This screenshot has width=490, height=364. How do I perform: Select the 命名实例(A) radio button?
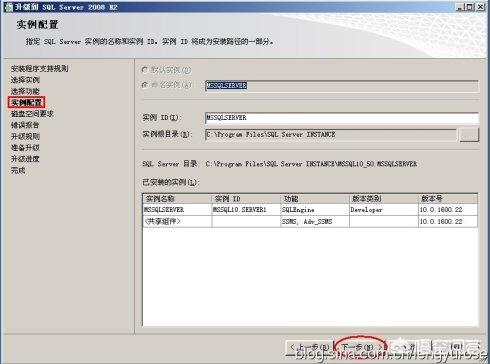144,85
